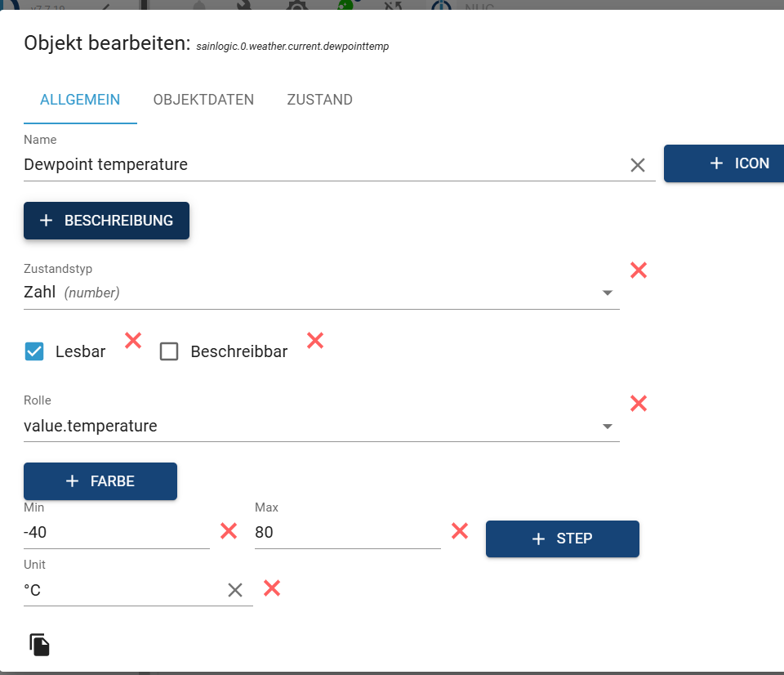Remove the Max value with red X
Viewport: 784px width, 675px height.
click(460, 531)
